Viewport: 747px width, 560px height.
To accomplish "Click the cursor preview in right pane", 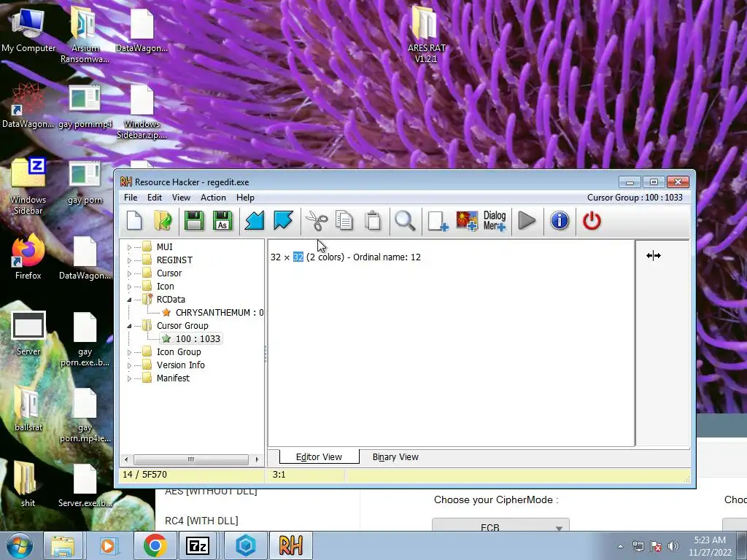I will [654, 256].
